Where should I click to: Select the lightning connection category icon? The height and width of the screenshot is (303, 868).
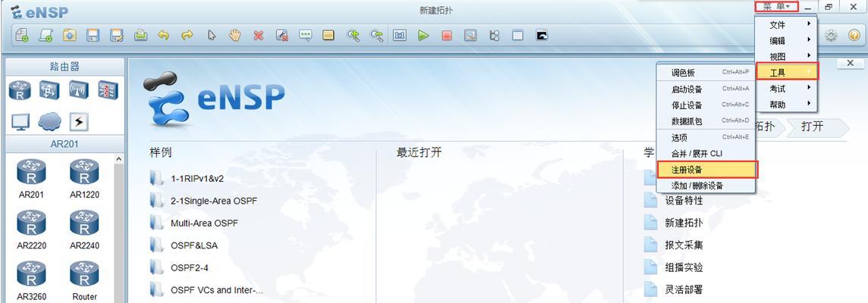(x=79, y=122)
